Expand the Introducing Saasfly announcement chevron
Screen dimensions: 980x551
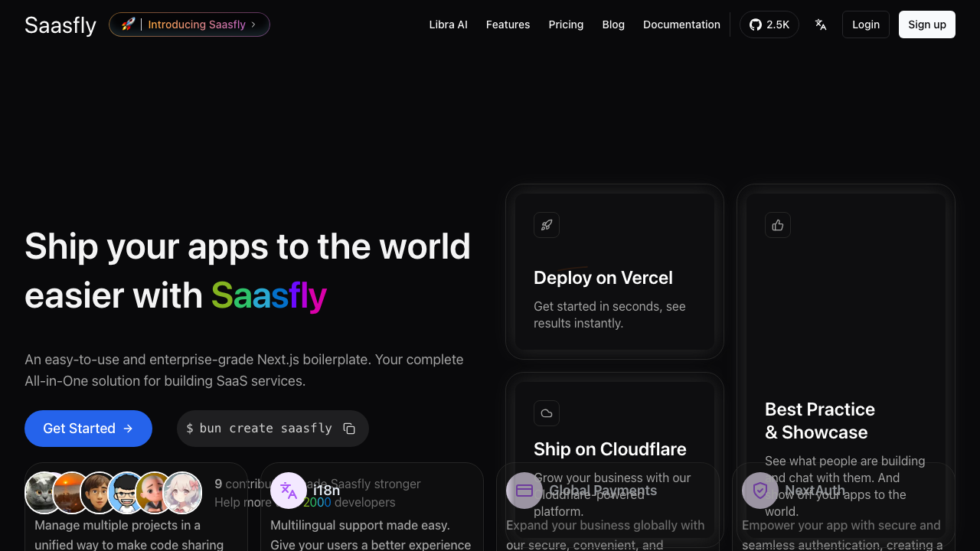pos(253,24)
